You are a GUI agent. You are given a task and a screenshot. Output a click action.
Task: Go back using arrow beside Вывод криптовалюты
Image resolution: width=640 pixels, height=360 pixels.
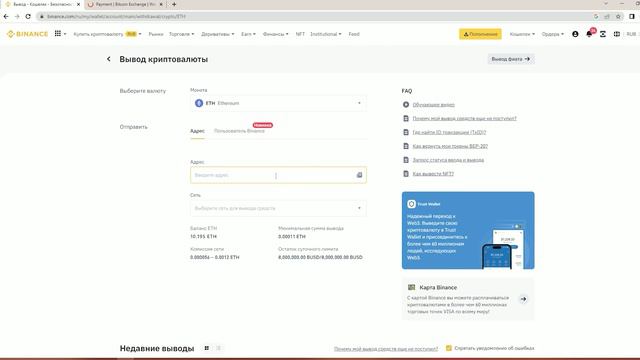(x=109, y=59)
